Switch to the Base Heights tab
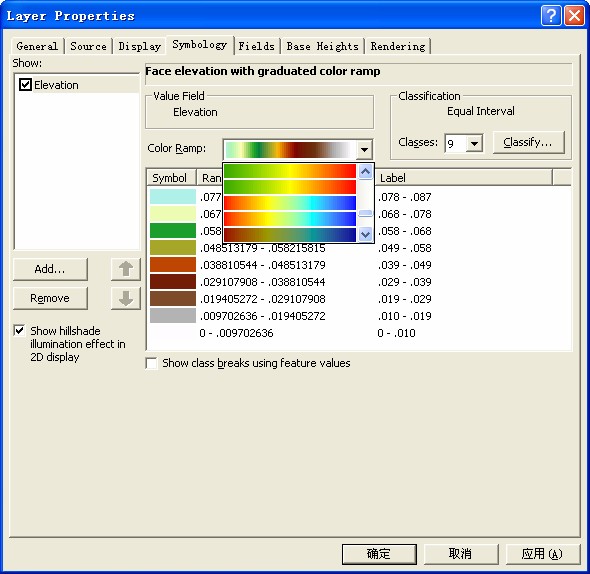Viewport: 590px width, 574px height. click(x=322, y=46)
